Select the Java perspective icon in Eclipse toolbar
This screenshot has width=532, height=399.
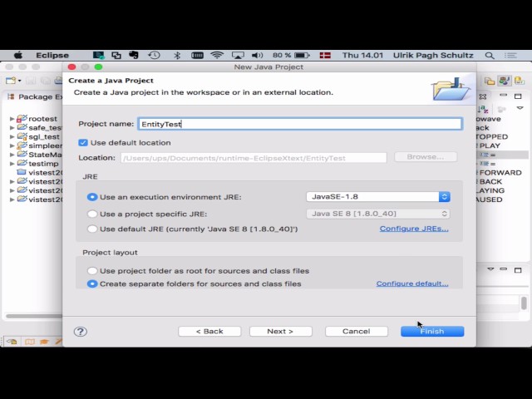[x=505, y=81]
